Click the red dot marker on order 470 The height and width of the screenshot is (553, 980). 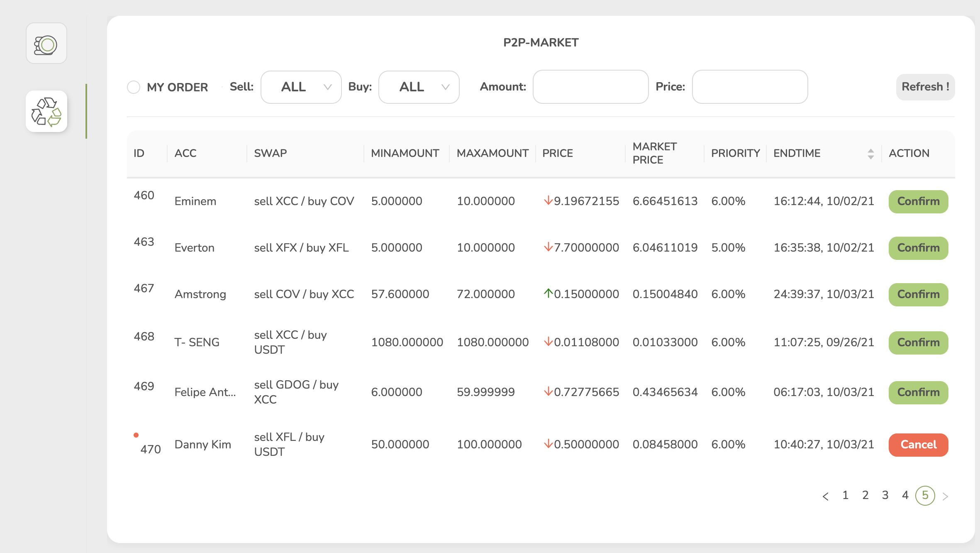click(136, 435)
